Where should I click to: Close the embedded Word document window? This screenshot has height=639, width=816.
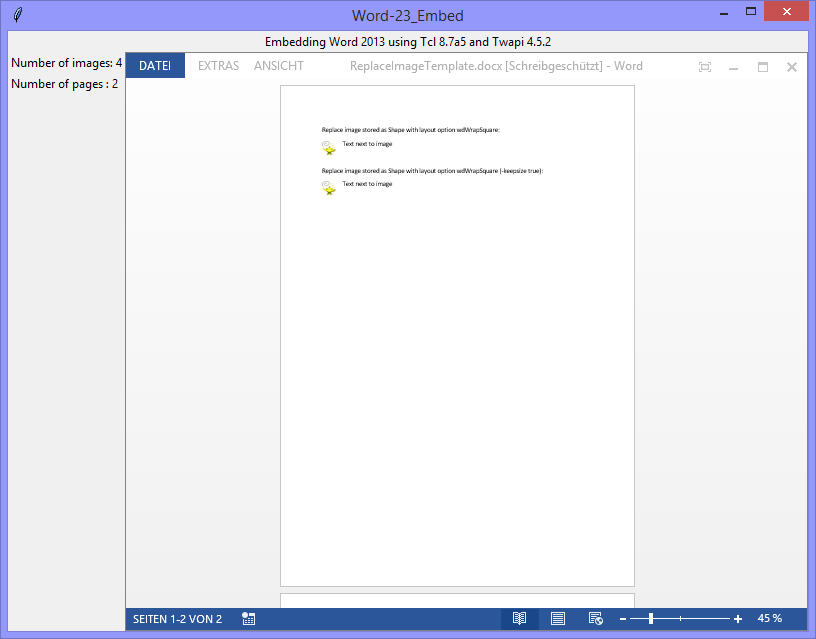tap(792, 67)
